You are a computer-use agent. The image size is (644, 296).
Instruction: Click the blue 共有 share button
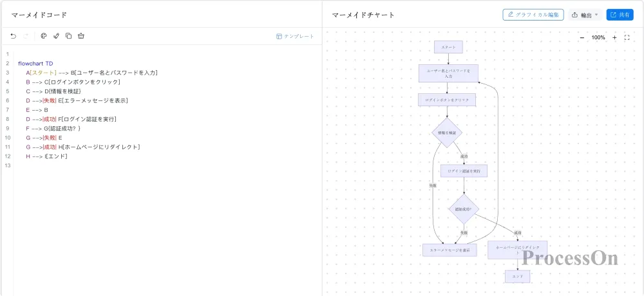pyautogui.click(x=620, y=15)
